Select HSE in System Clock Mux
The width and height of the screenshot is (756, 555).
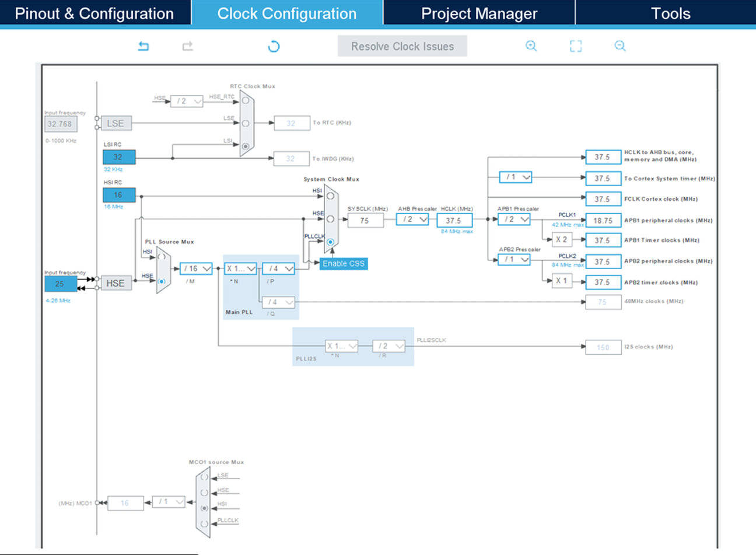[x=330, y=219]
